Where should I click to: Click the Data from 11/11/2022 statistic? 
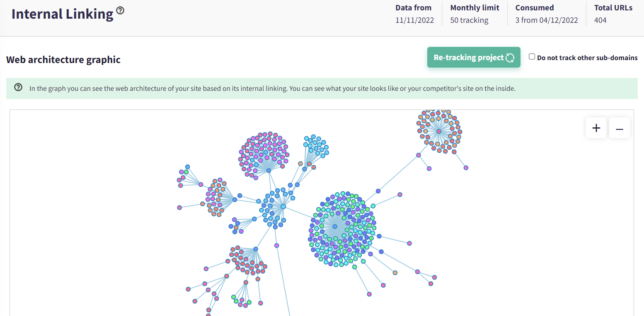[x=414, y=14]
